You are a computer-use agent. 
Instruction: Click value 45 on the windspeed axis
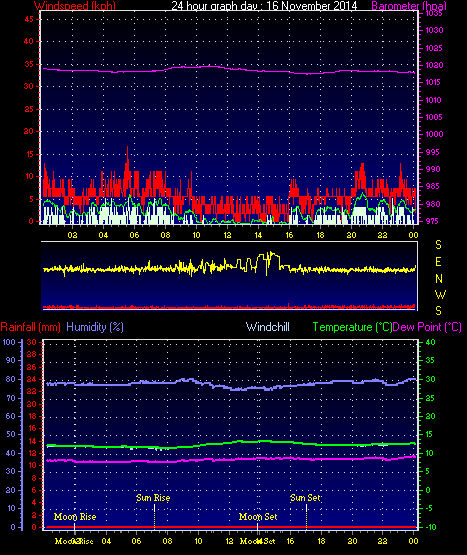click(29, 19)
